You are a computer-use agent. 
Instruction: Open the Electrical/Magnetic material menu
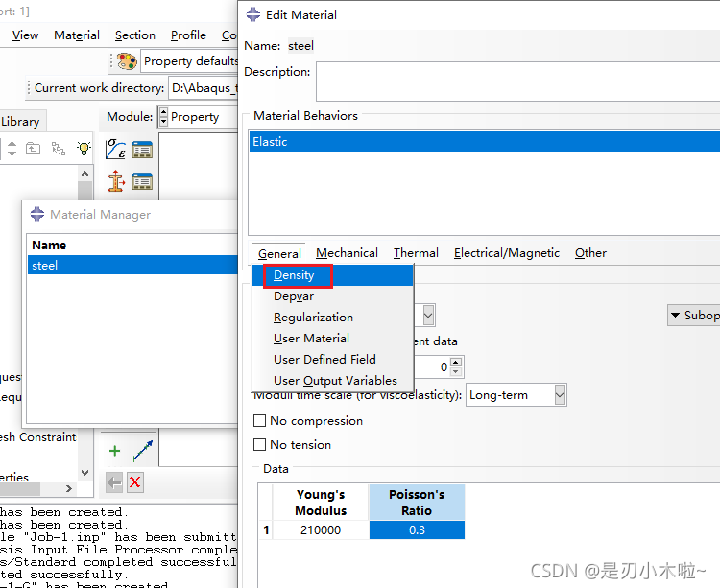507,253
